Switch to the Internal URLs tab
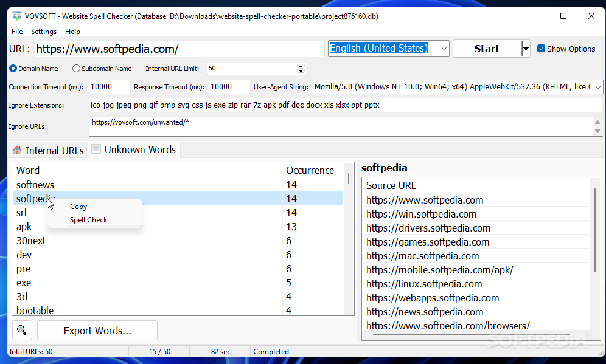Viewport: 606px width, 364px height. point(48,151)
